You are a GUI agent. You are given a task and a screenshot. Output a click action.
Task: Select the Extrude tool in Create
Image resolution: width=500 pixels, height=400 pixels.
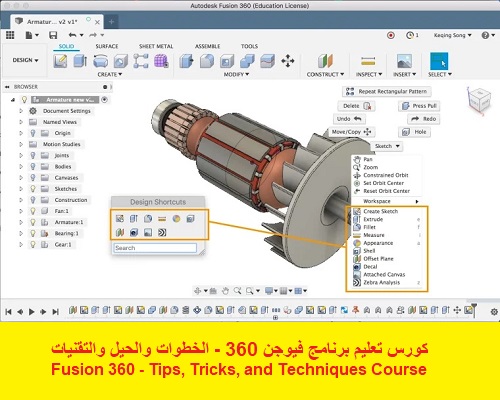80,61
